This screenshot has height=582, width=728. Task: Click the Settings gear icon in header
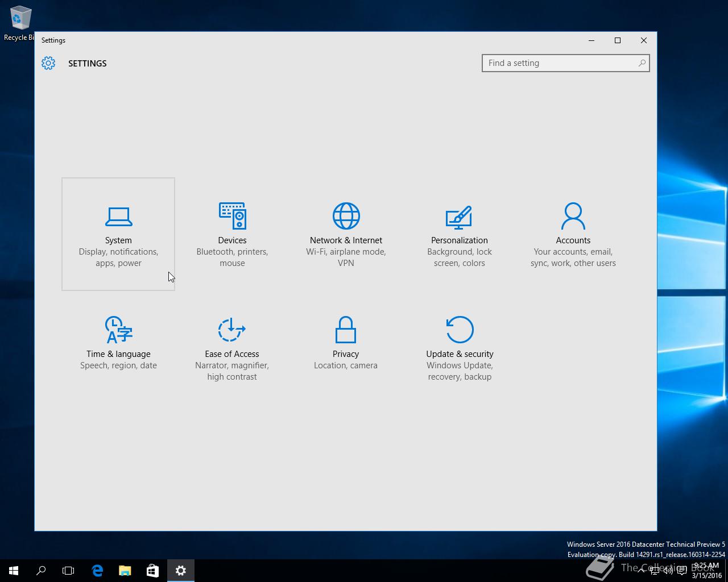coord(48,63)
